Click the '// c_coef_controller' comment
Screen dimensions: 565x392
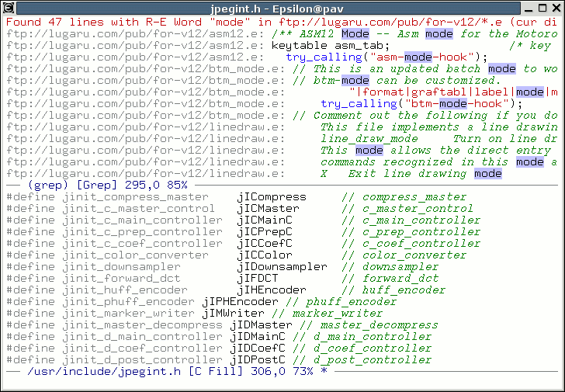click(x=411, y=243)
